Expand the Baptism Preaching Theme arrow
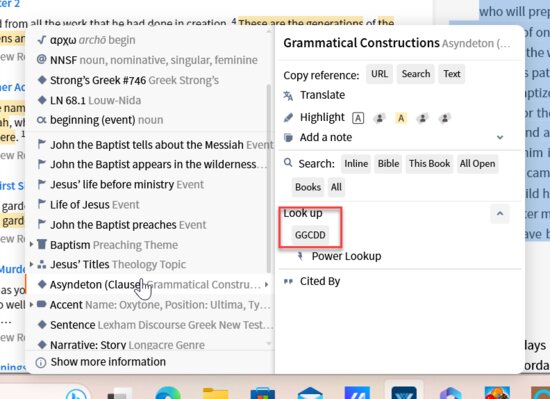This screenshot has height=399, width=550. (32, 244)
